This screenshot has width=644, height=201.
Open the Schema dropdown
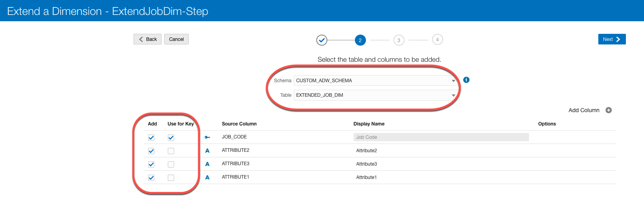point(376,81)
